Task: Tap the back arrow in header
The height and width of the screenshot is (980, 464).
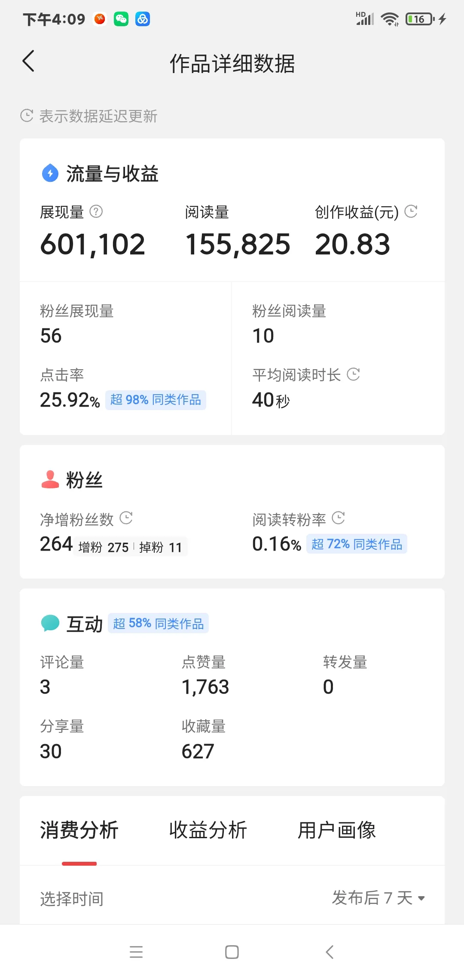Action: [x=28, y=61]
